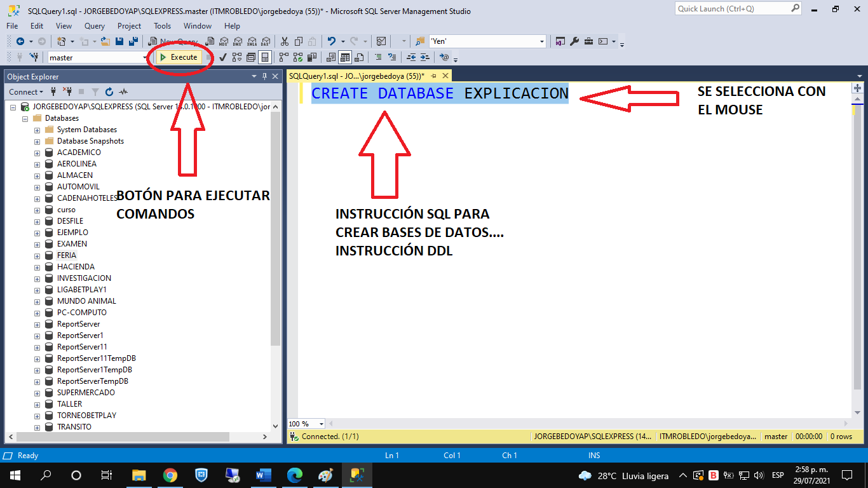Open Chrome from the Windows taskbar
The width and height of the screenshot is (868, 488).
pyautogui.click(x=170, y=475)
